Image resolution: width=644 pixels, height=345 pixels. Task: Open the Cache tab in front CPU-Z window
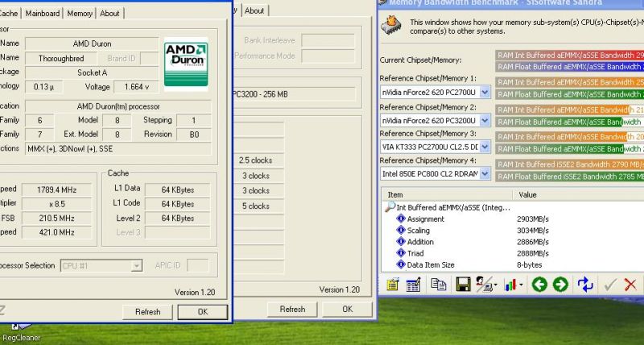click(x=9, y=13)
